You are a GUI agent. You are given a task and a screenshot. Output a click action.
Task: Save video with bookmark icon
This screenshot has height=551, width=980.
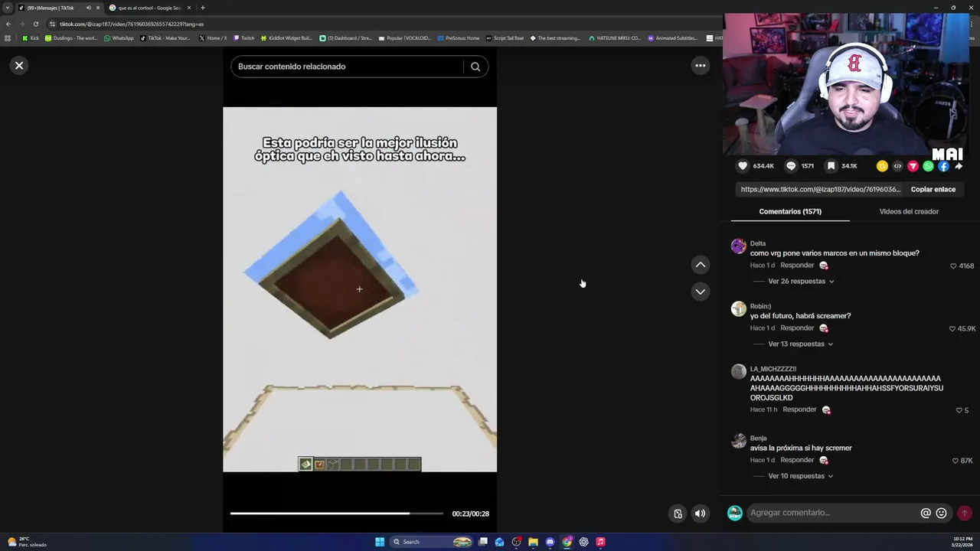pos(831,166)
